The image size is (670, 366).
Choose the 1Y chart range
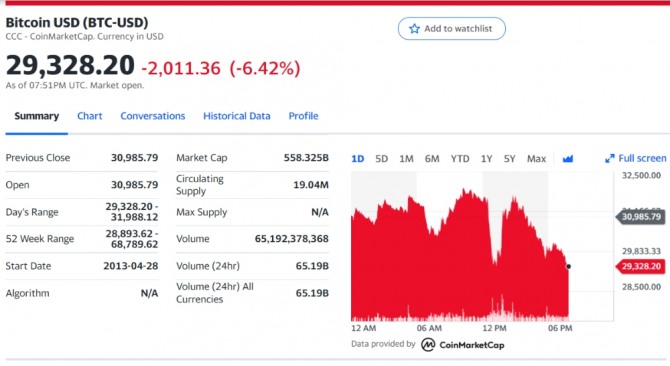coord(486,159)
